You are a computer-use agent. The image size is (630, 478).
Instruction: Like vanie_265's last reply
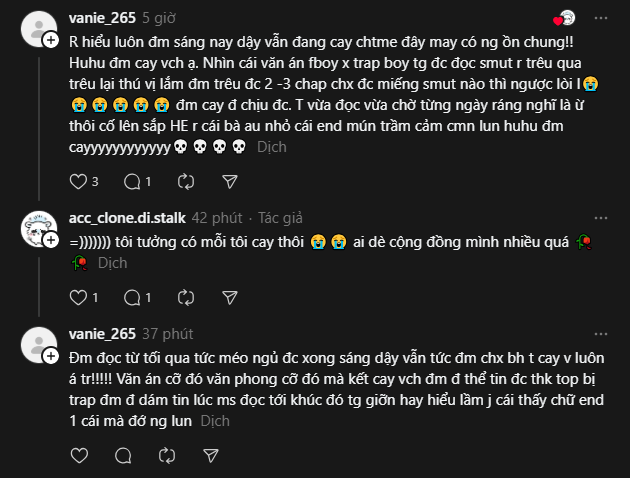(80, 457)
